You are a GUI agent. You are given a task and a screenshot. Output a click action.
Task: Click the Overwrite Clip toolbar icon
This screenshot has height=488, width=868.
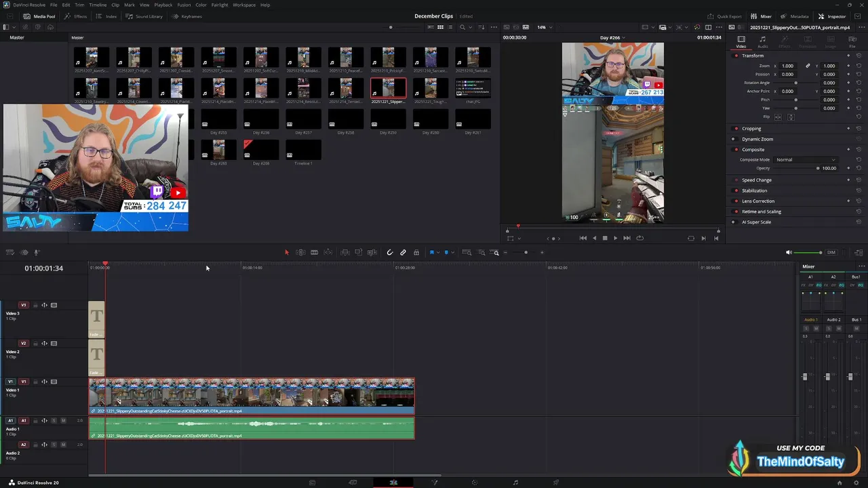tap(359, 252)
